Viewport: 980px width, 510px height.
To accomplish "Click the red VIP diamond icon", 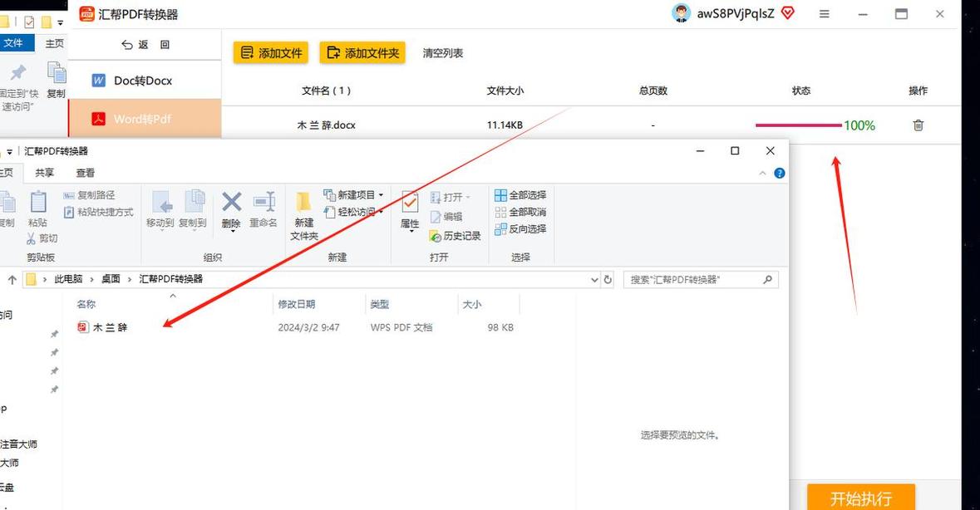I will (x=787, y=13).
